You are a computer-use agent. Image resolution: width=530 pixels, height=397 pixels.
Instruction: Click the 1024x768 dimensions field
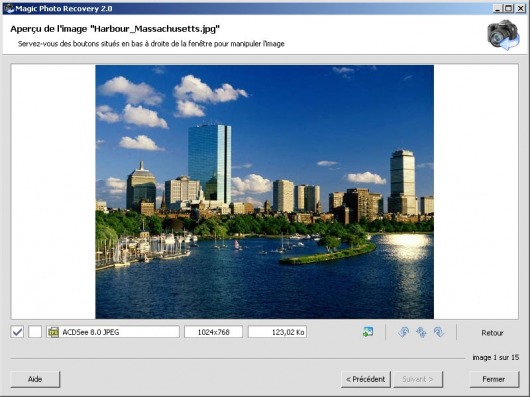point(213,332)
